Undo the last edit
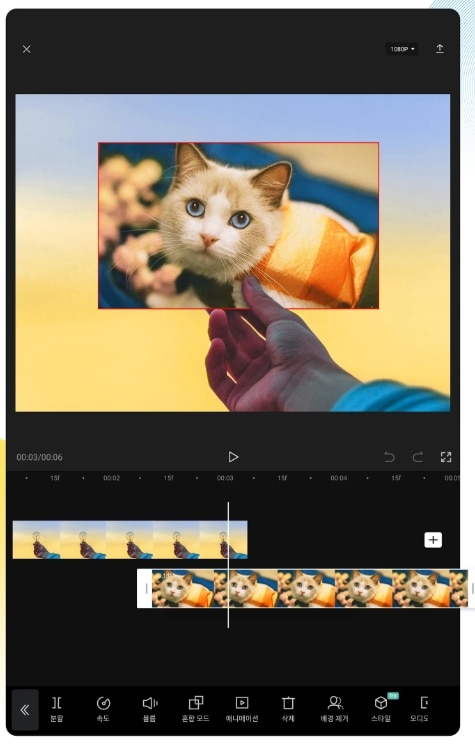475x745 pixels. click(389, 457)
